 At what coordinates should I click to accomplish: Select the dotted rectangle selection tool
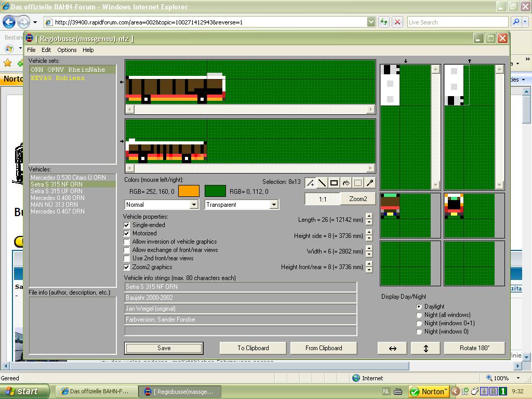(x=357, y=183)
